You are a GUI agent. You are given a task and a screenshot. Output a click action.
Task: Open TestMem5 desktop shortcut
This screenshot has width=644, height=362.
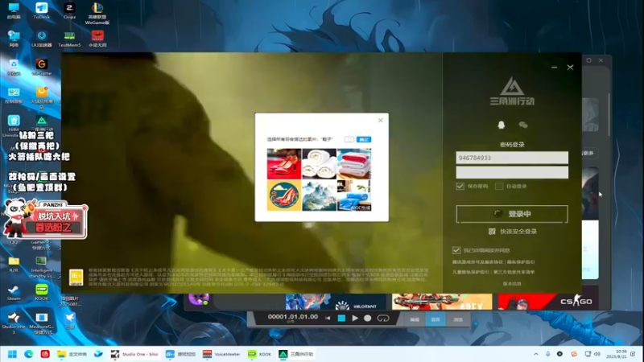69,39
